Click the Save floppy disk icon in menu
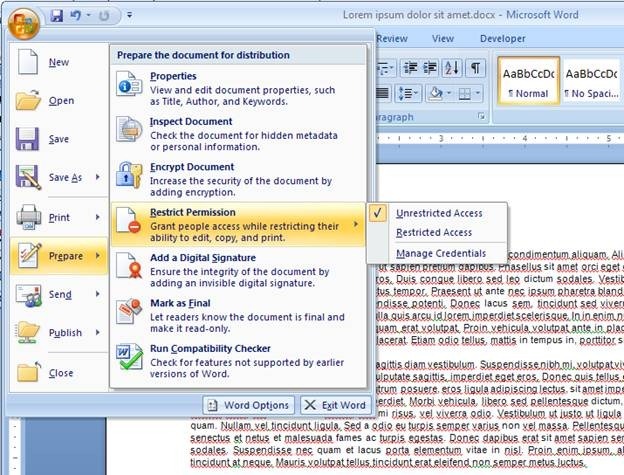624x475 pixels. coord(27,139)
